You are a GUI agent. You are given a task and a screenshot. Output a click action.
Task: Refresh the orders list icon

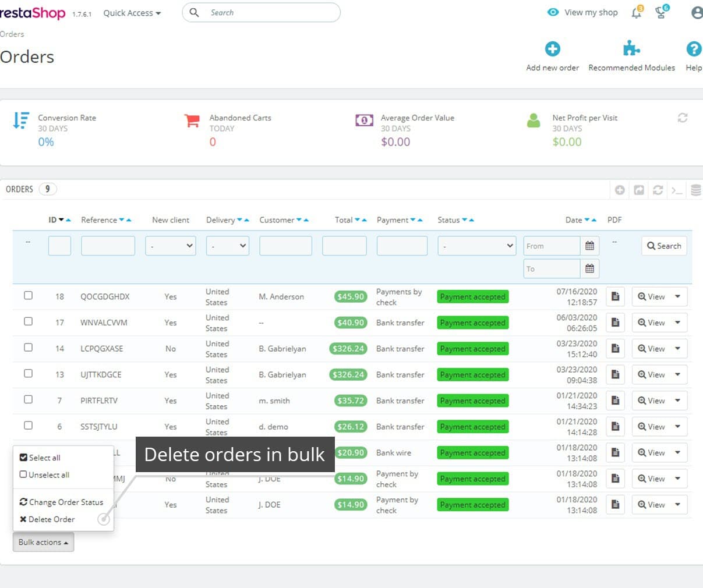click(x=658, y=190)
